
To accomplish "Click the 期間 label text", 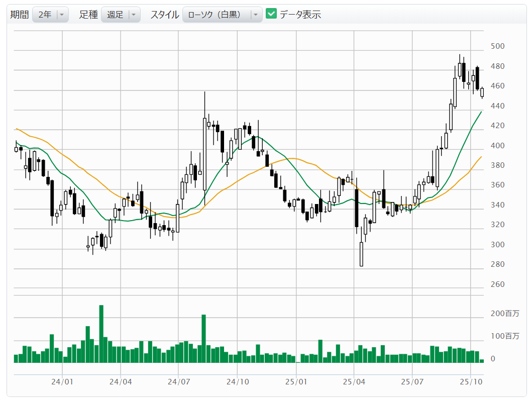I will (x=20, y=15).
